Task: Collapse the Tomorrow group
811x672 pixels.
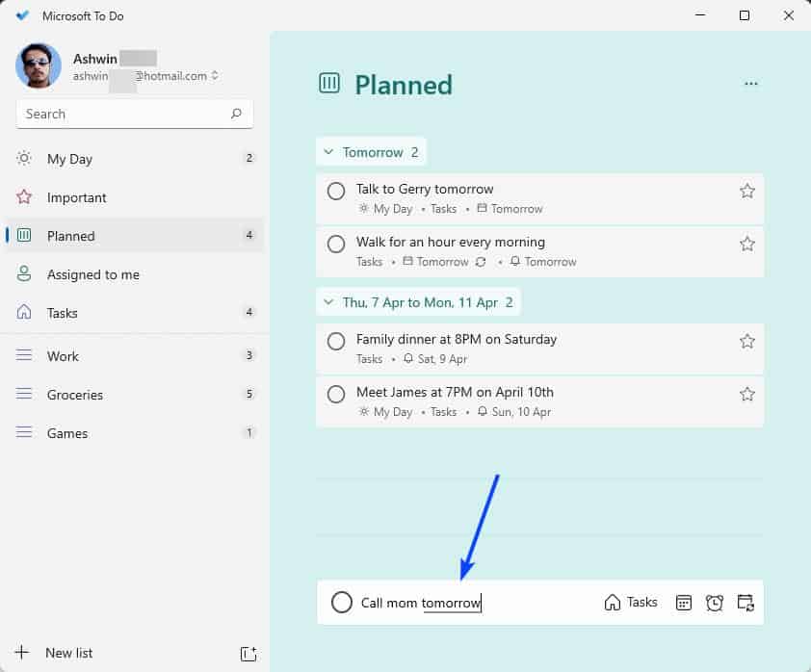Action: pos(328,152)
